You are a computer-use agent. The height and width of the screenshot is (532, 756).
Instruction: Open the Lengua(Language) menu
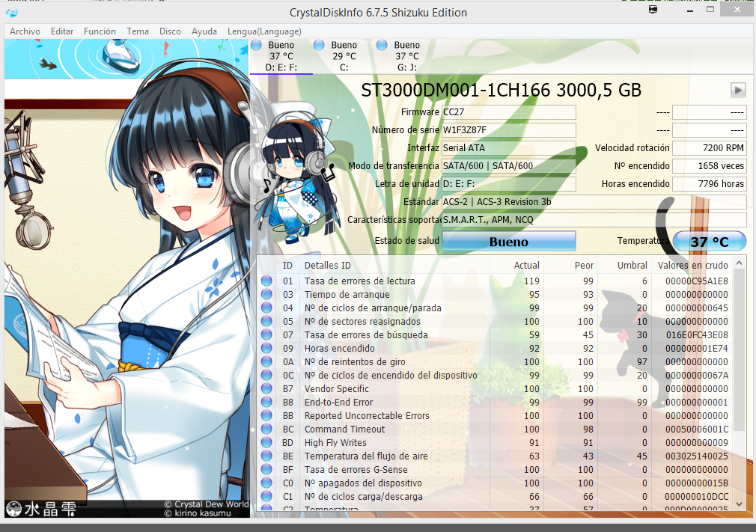[x=264, y=31]
